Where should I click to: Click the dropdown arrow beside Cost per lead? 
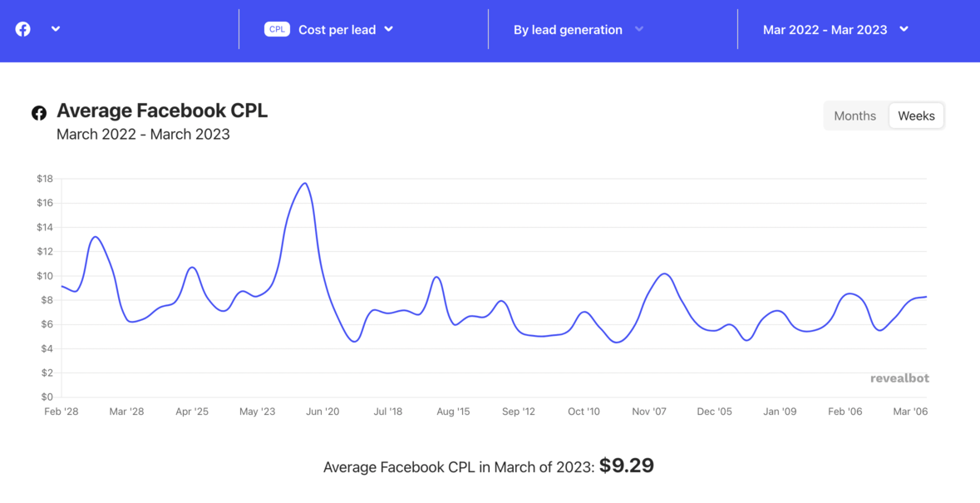tap(388, 29)
